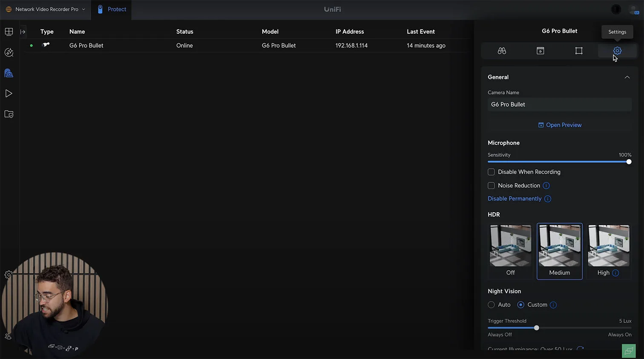Click the Network Video Recorder globe icon
The width and height of the screenshot is (644, 359).
click(x=9, y=9)
